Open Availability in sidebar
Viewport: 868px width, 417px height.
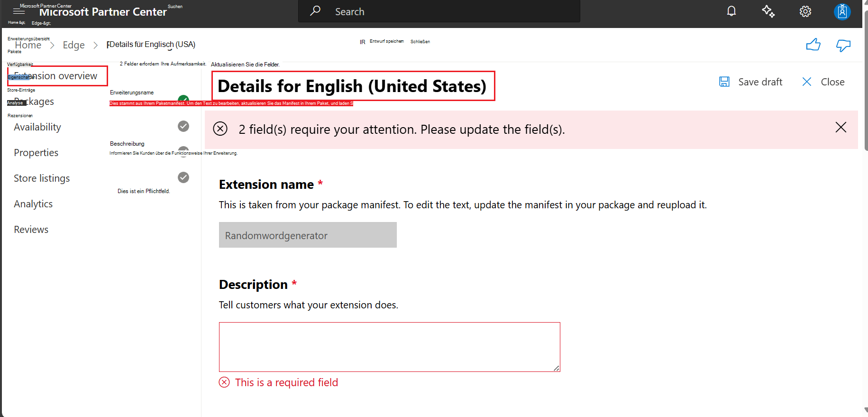click(x=37, y=127)
